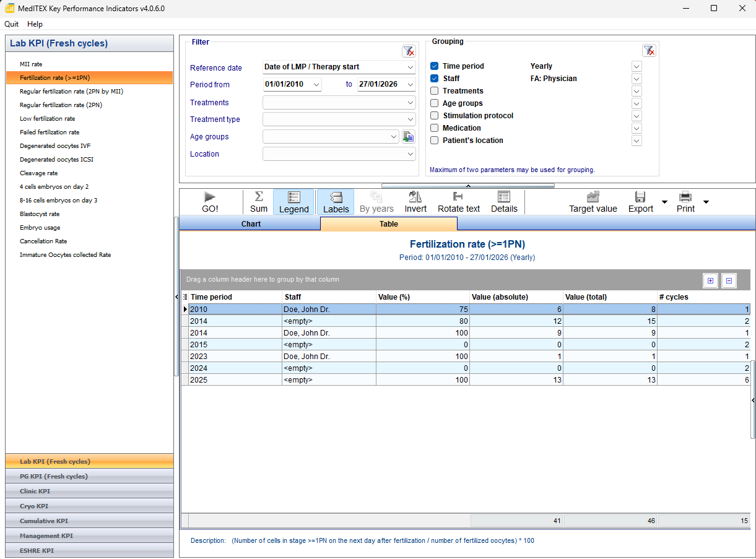Uncheck the Staff grouping checkbox
Viewport: 756px width, 559px height.
pyautogui.click(x=435, y=79)
